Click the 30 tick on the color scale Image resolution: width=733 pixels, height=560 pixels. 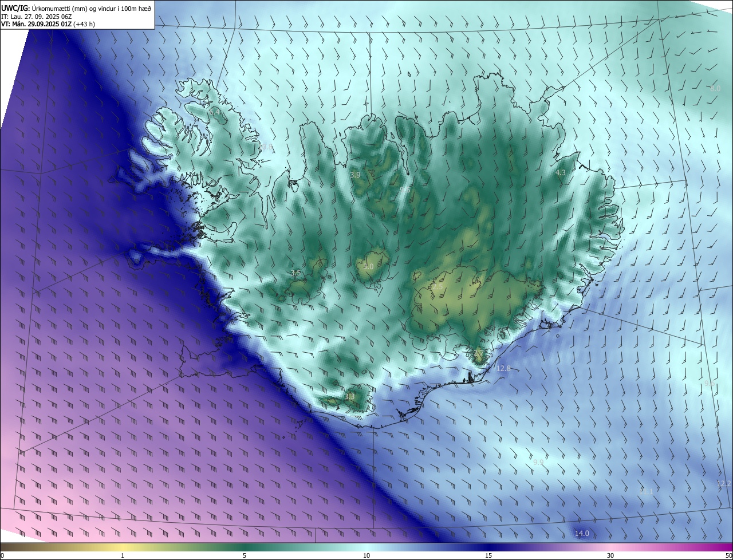[610, 555]
